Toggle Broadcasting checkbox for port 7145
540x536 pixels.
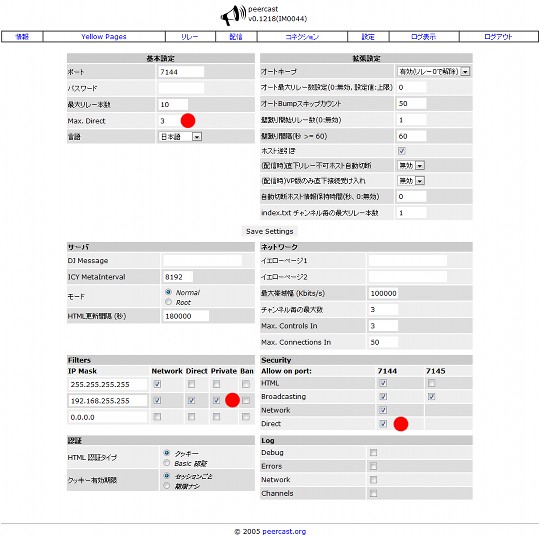pos(432,396)
